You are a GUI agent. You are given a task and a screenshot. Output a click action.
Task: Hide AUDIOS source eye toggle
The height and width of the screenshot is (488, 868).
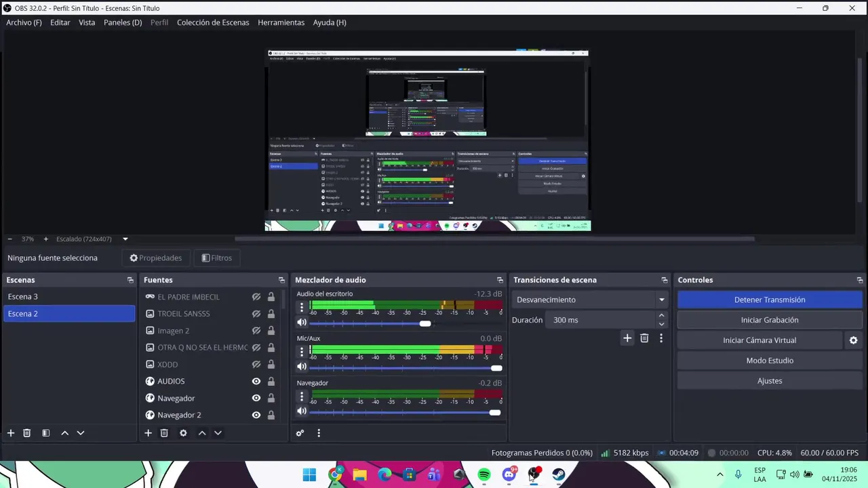pyautogui.click(x=256, y=382)
